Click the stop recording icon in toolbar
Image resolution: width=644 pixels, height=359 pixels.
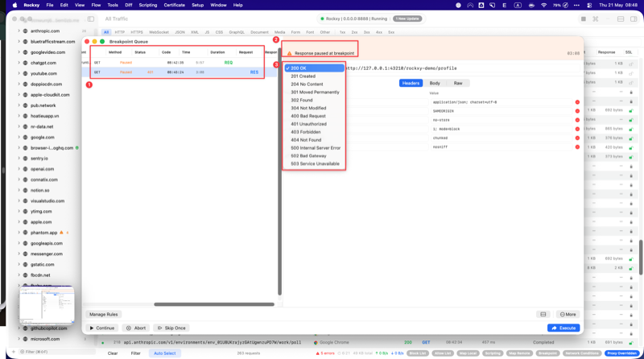pos(583,19)
